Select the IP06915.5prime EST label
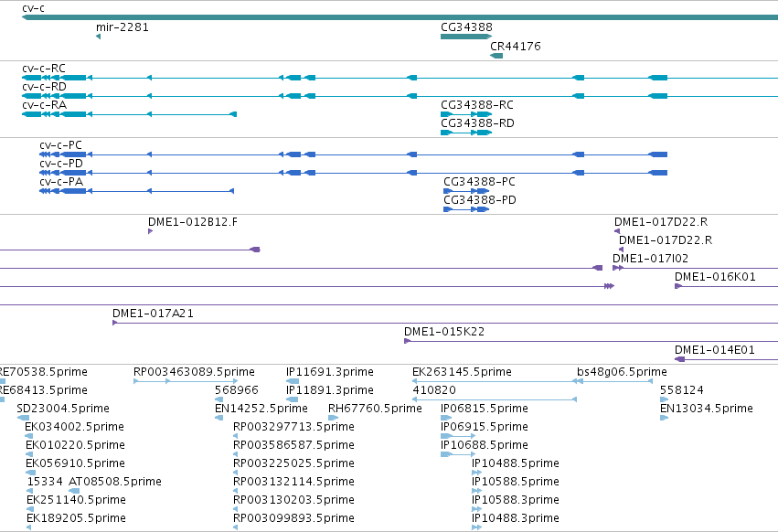The width and height of the screenshot is (778, 532). [485, 427]
